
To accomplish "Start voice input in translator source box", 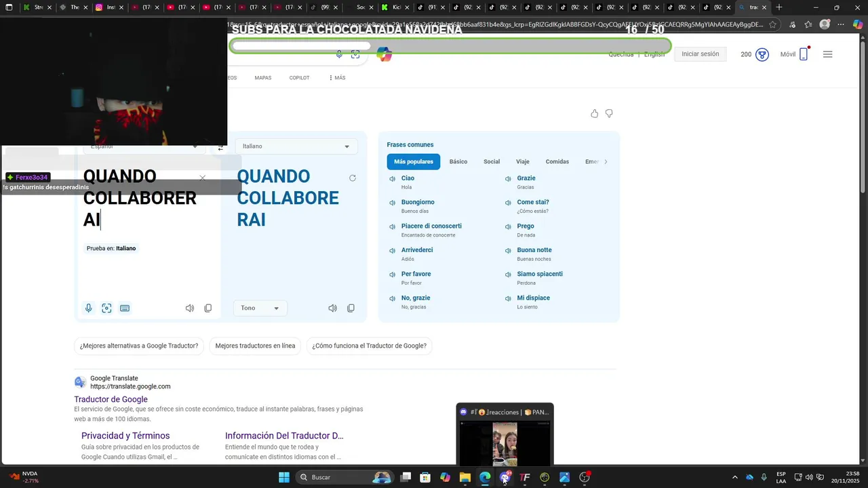I will click(x=88, y=308).
